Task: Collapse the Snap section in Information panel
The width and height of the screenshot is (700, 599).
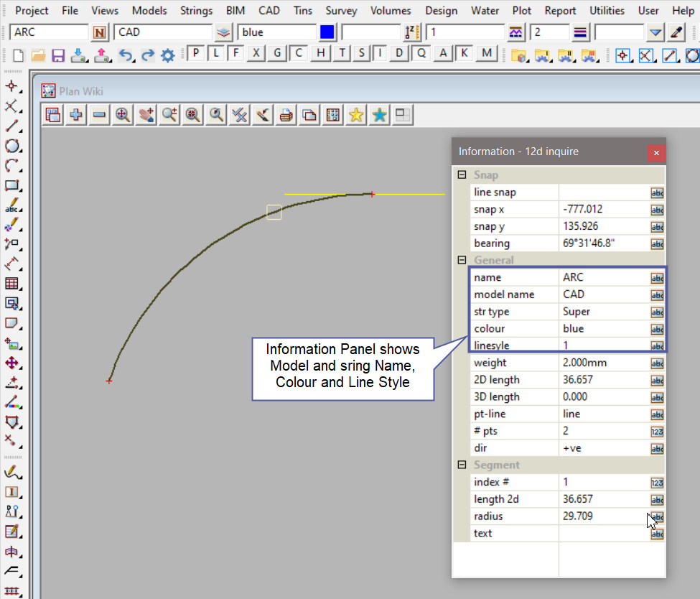Action: point(462,175)
